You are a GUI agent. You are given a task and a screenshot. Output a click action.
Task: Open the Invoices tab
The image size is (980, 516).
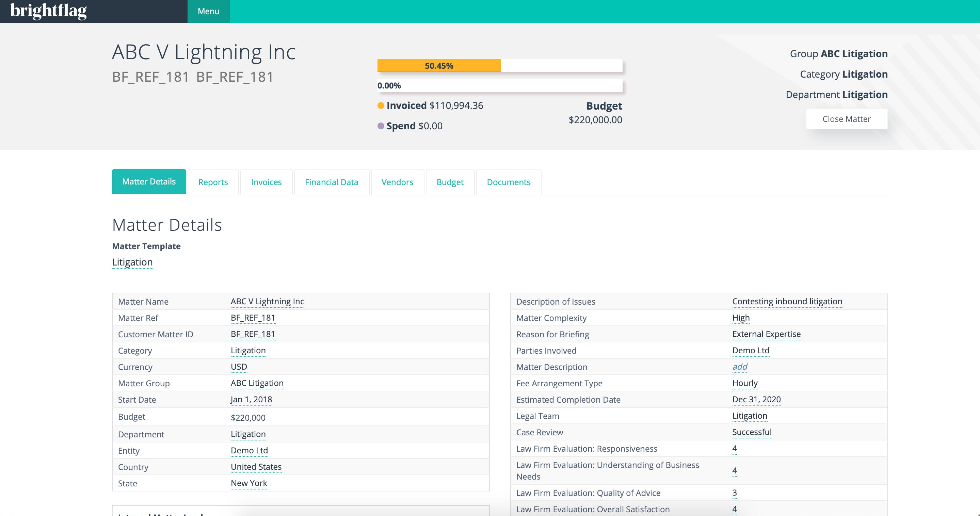click(266, 182)
